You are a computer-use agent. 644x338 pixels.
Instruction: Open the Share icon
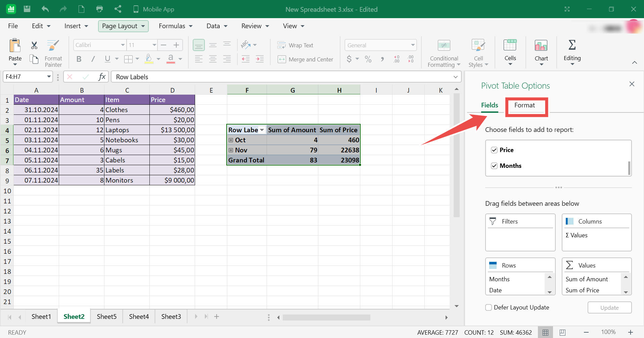pyautogui.click(x=118, y=9)
